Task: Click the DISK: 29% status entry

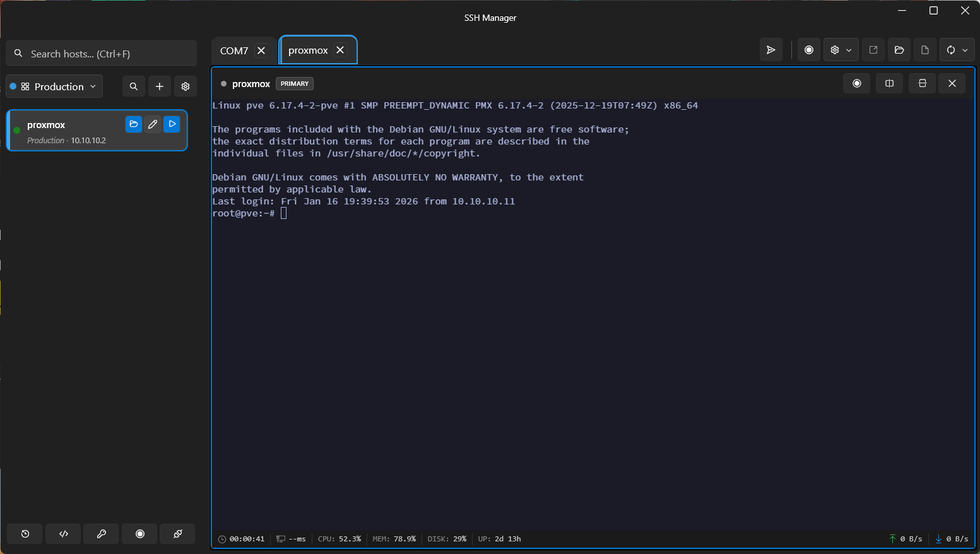Action: tap(447, 539)
